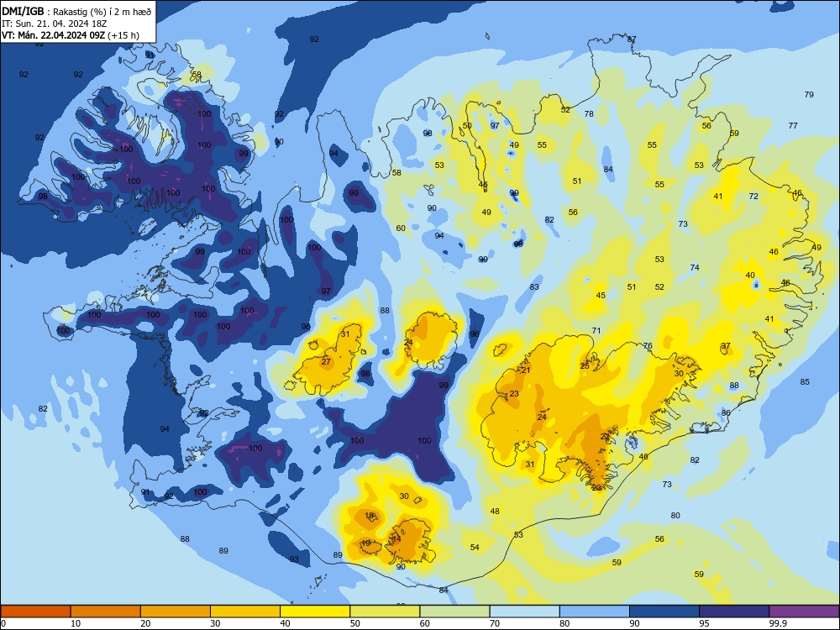Select the map value '83' in the central highlands

point(534,286)
